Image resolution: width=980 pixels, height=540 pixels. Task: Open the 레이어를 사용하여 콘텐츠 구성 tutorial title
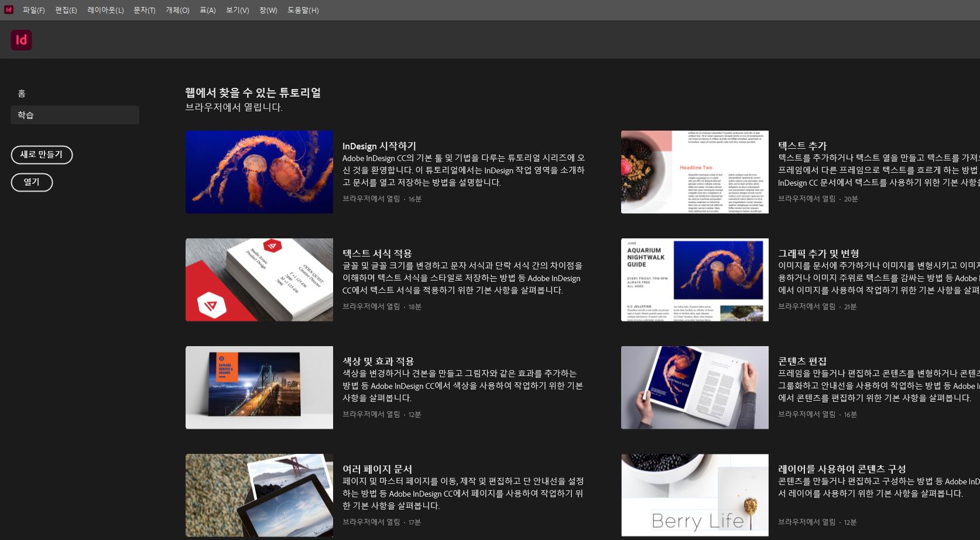[842, 469]
